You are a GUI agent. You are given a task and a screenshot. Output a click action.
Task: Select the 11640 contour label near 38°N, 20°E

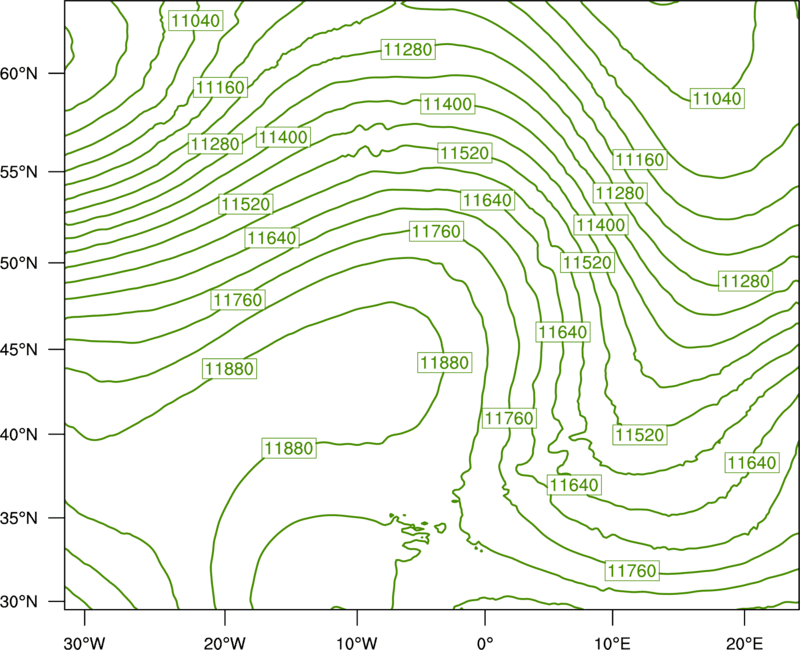tap(752, 462)
